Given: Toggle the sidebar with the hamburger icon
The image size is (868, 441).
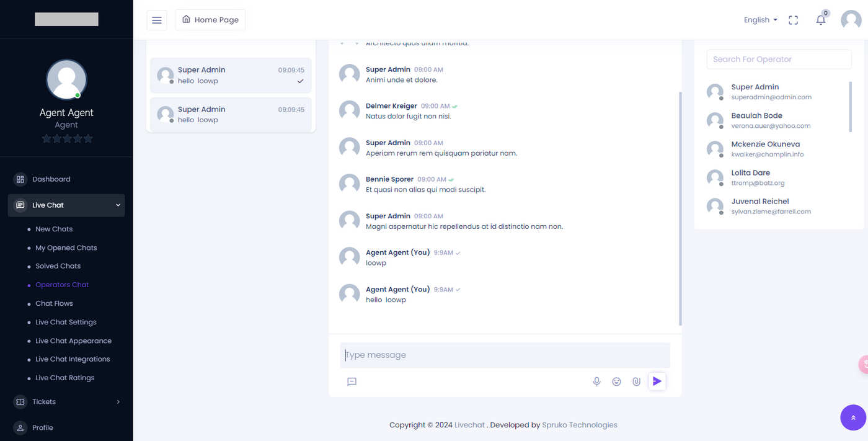Looking at the screenshot, I should click(157, 20).
